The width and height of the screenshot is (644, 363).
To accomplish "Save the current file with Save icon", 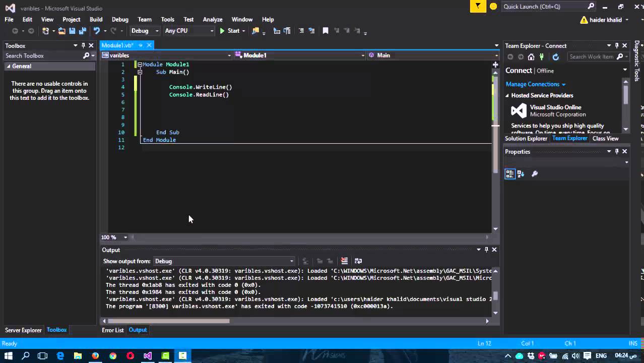I will 72,31.
